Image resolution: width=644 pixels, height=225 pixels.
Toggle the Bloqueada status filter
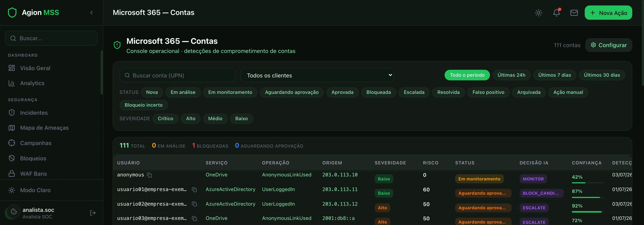[x=379, y=92]
